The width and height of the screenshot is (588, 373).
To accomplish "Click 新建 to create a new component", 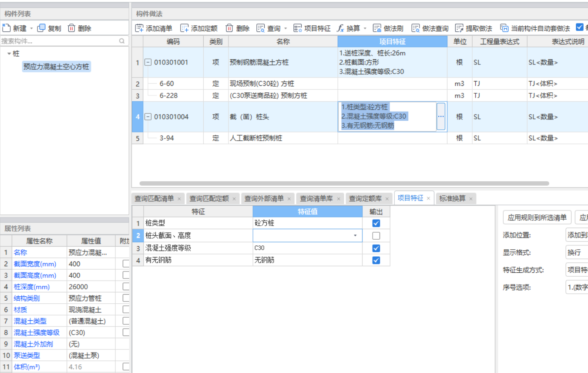I will click(15, 28).
